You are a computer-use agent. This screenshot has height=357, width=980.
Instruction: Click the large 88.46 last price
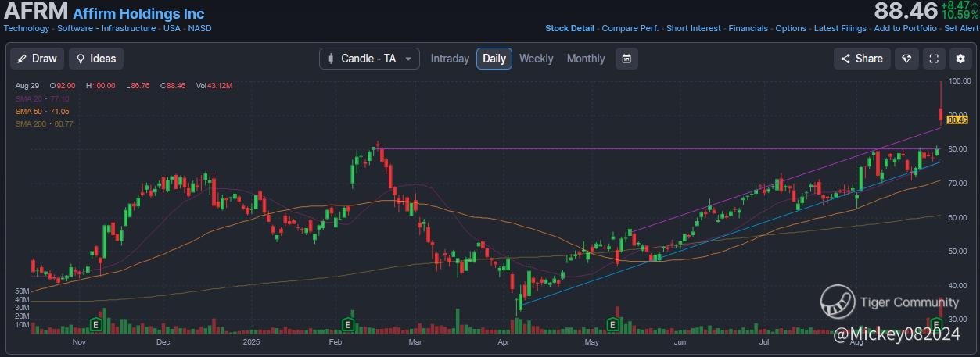[906, 11]
